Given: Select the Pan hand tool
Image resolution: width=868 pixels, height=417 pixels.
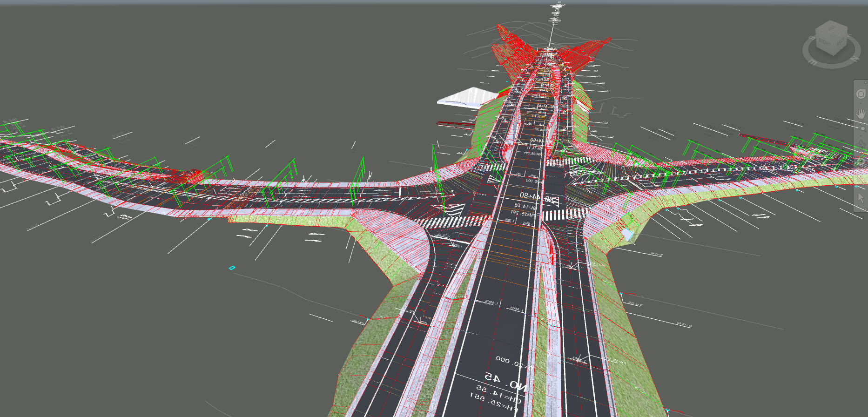Looking at the screenshot, I should (861, 114).
